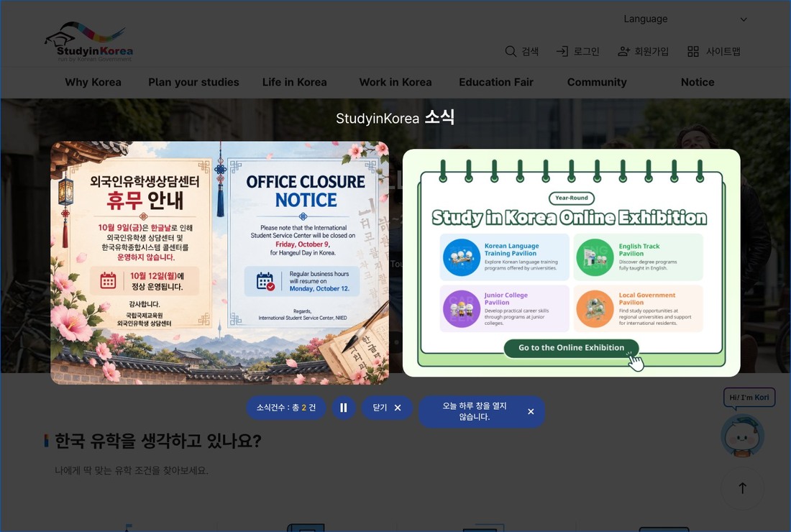Open the Office Closure Notice banner
791x532 pixels.
tap(219, 262)
